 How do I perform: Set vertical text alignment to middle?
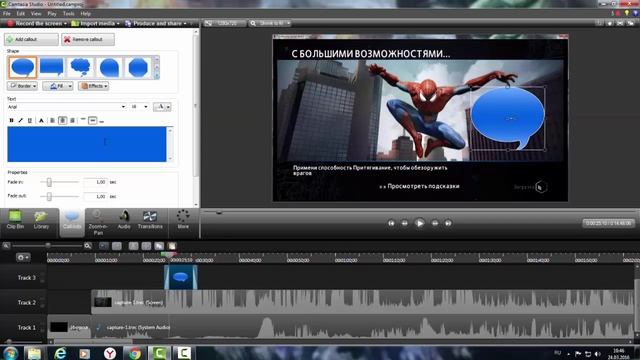tap(93, 120)
